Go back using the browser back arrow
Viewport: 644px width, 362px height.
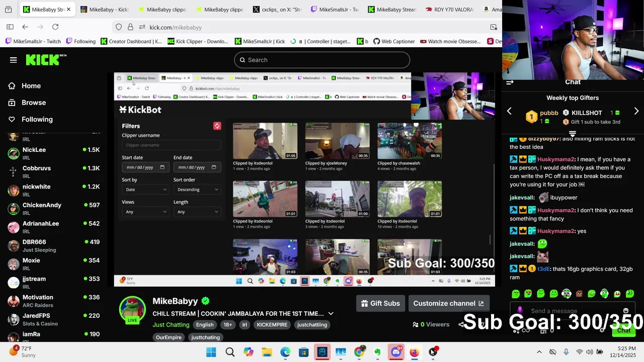[25, 27]
